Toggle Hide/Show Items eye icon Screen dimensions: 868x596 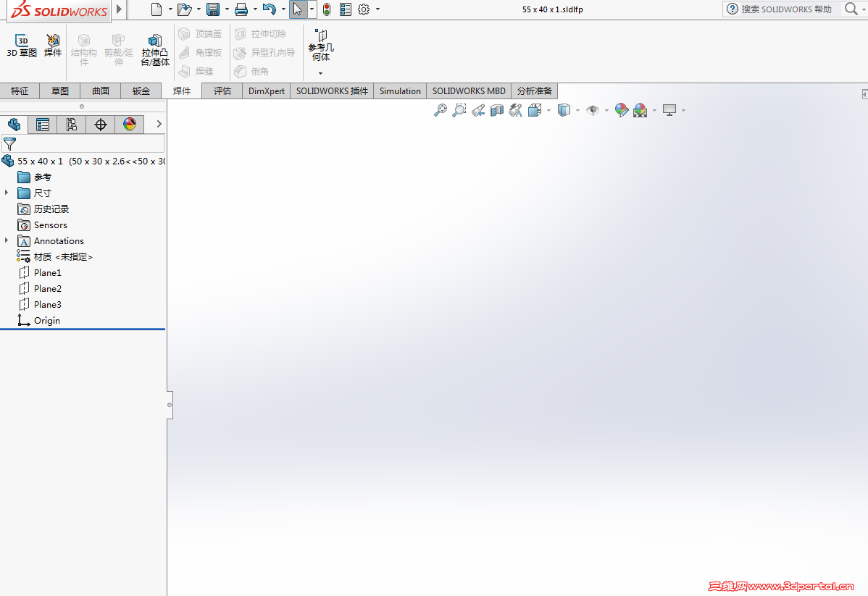click(593, 110)
